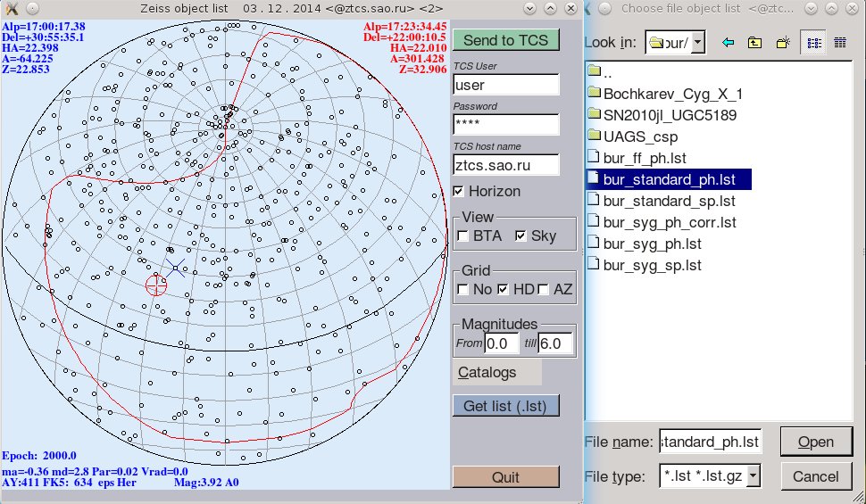This screenshot has width=866, height=504.
Task: Click the TCS host name field
Action: (x=506, y=165)
